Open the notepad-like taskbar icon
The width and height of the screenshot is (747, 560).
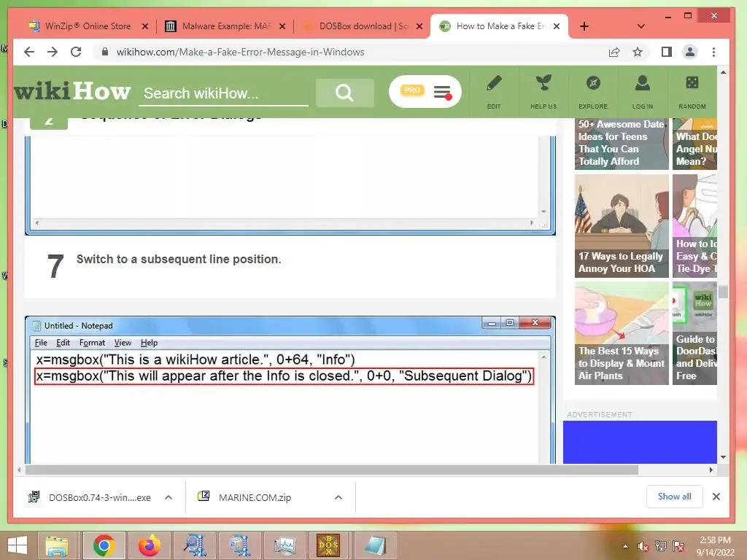pyautogui.click(x=375, y=545)
